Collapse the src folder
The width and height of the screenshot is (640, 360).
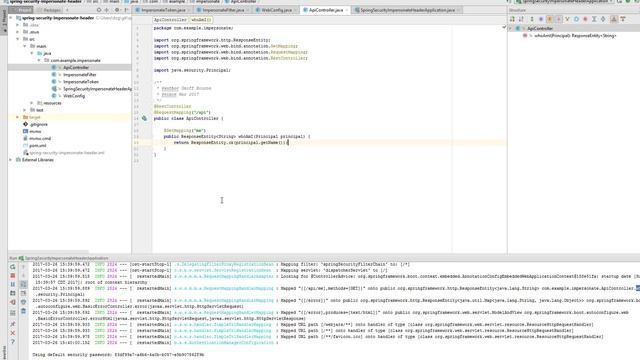[18, 39]
